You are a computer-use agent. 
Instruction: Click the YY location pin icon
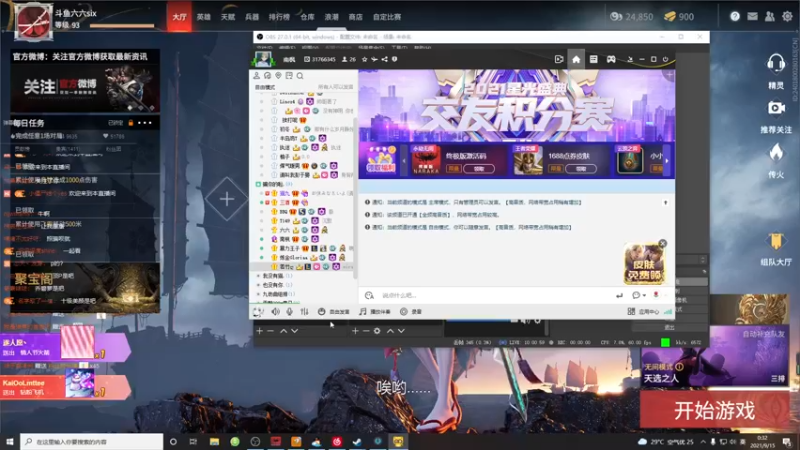[x=278, y=76]
